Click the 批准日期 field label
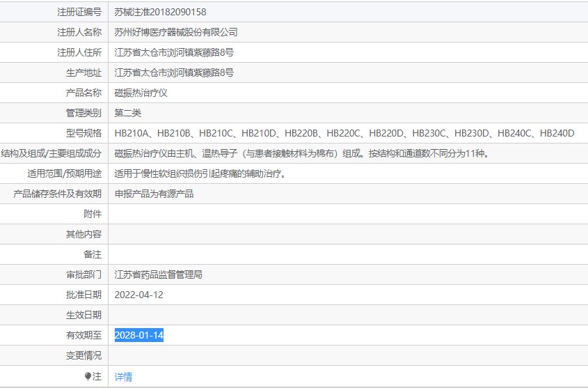The image size is (588, 388). coord(84,295)
